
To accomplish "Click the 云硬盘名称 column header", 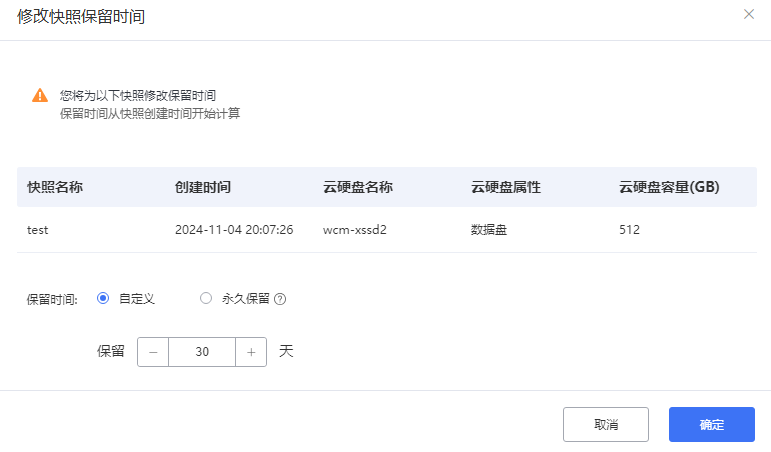I will point(358,187).
